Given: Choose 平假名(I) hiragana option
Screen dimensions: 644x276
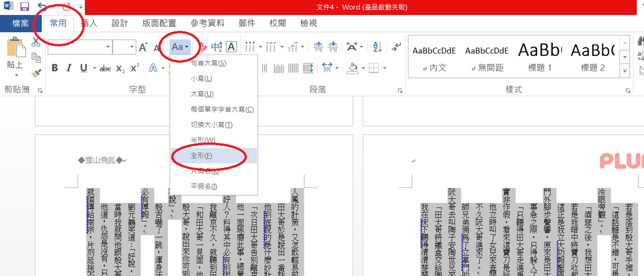Looking at the screenshot, I should (214, 187).
